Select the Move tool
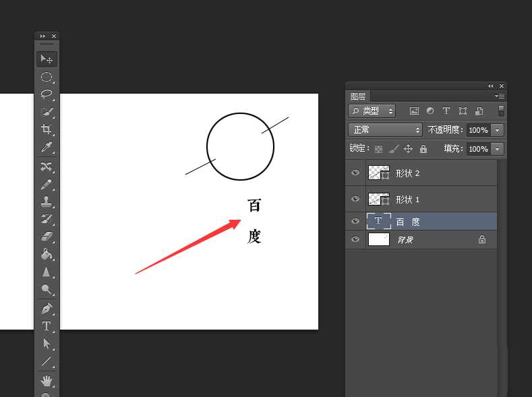 tap(47, 59)
